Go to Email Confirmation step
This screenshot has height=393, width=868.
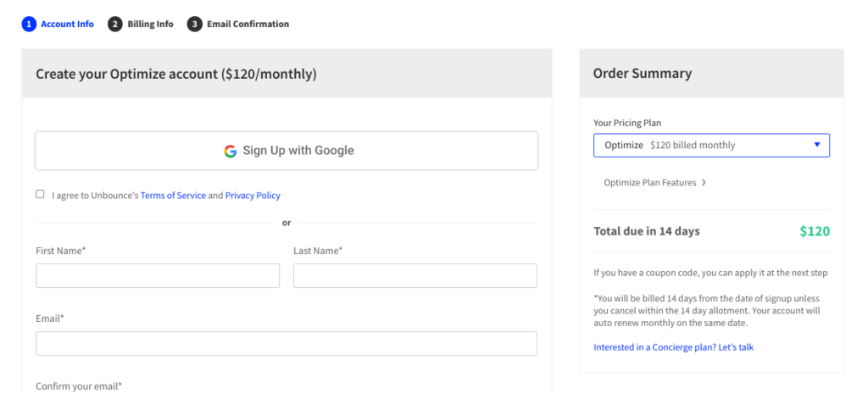click(x=248, y=25)
